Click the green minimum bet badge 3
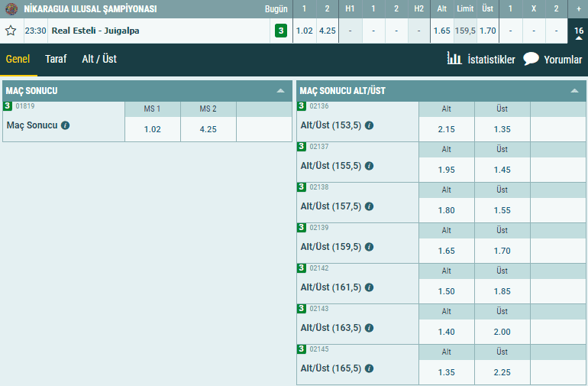Screen dimensions: 588x386 click(281, 31)
